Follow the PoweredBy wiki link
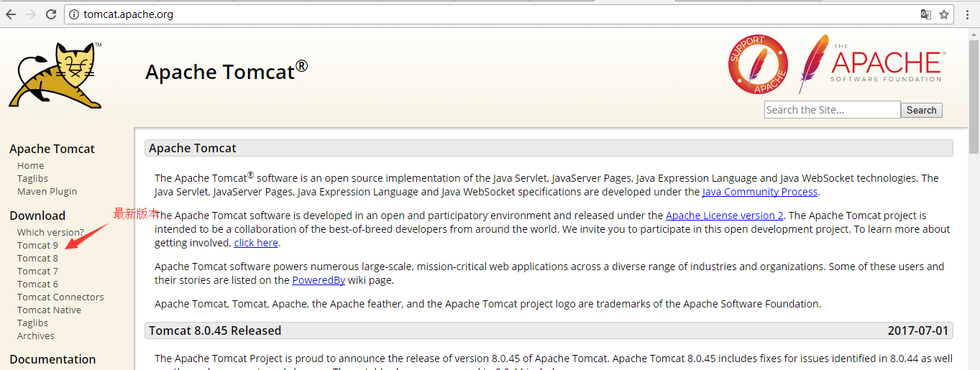 click(319, 280)
